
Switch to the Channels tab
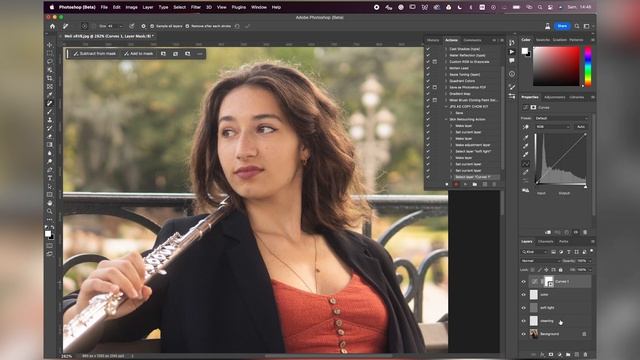tap(545, 242)
